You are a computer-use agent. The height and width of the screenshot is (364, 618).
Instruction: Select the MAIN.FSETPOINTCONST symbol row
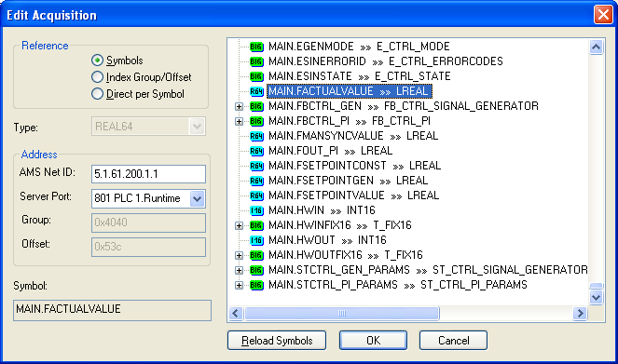355,166
